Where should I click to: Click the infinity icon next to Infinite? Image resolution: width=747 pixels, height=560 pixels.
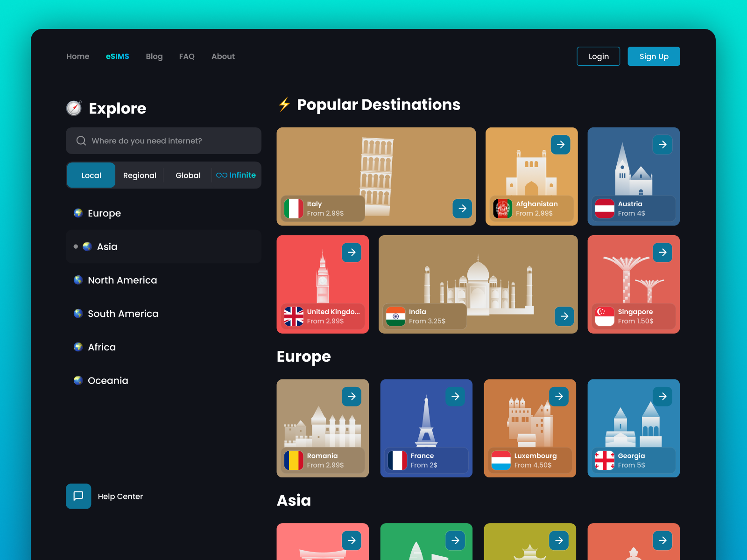(221, 175)
